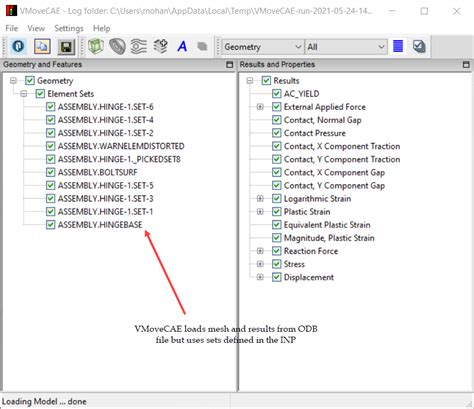Expand the Logarithmic Strain node

[260, 199]
